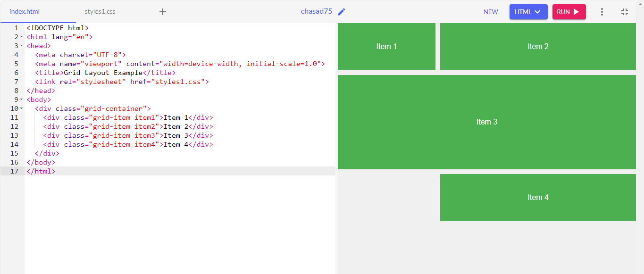
Task: Click the Item 1 green box in preview
Action: tap(386, 46)
